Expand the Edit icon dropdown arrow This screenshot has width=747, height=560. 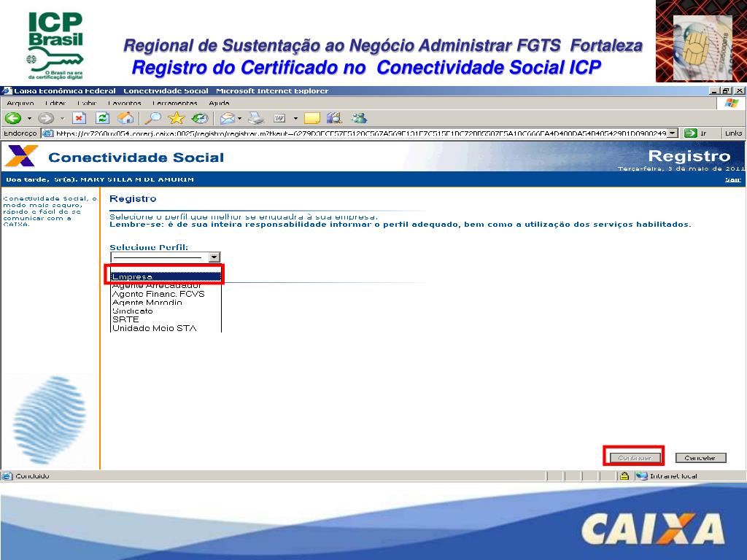pyautogui.click(x=295, y=119)
